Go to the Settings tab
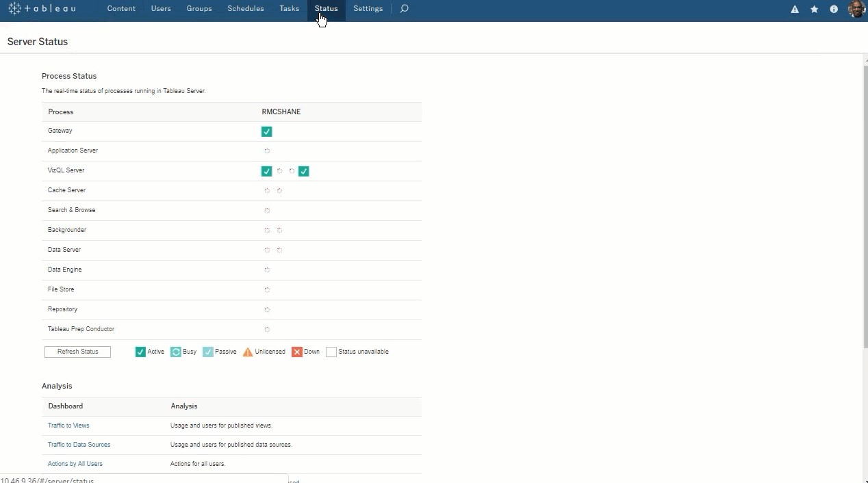Image resolution: width=868 pixels, height=483 pixels. [x=368, y=9]
